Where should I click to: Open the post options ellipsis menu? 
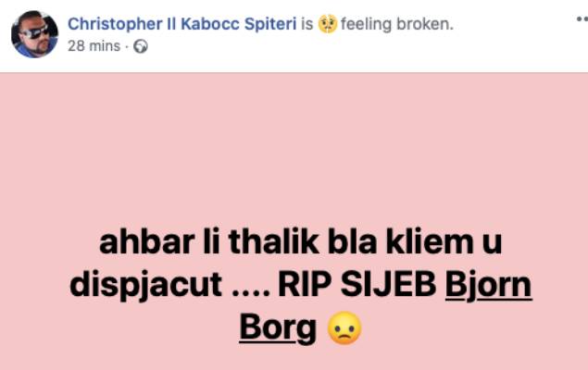click(x=582, y=19)
